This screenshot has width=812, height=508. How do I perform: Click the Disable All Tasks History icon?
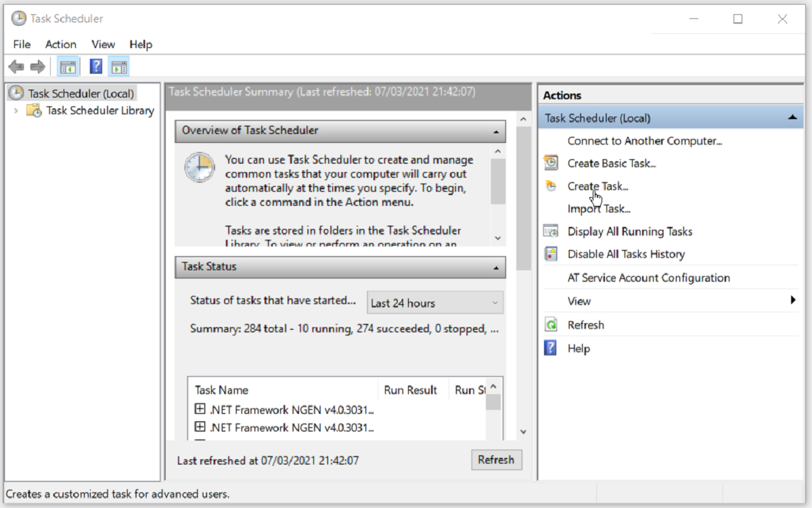[x=551, y=254]
